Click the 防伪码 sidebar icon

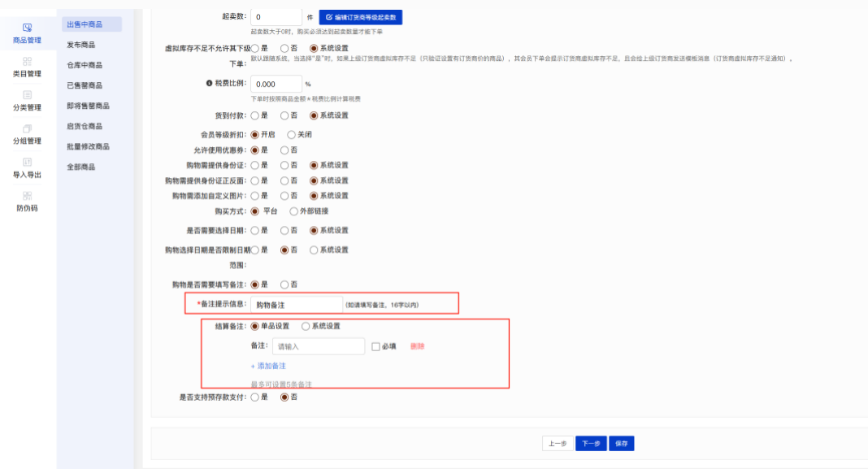27,196
